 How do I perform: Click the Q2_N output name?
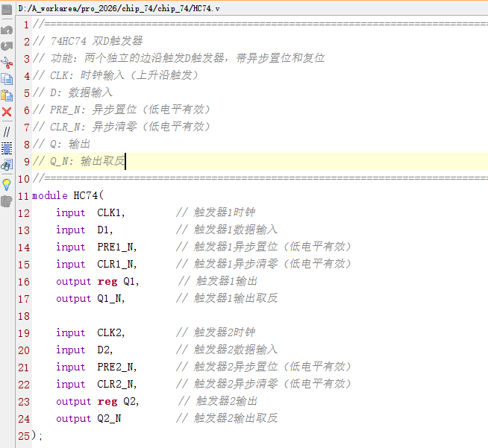point(109,418)
